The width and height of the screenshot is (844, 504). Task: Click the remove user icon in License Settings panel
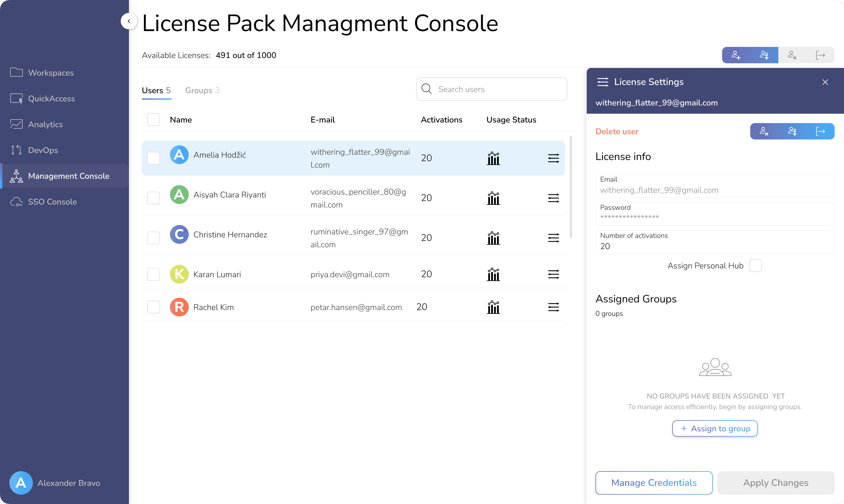(x=764, y=131)
